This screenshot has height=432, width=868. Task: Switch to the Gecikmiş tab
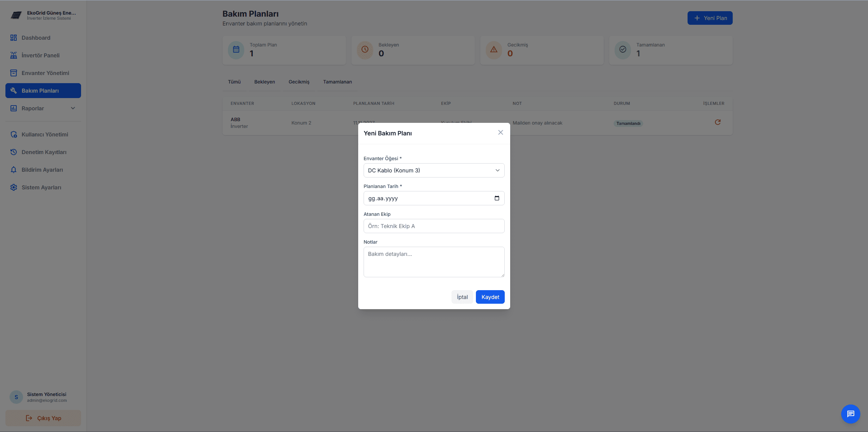[x=299, y=82]
